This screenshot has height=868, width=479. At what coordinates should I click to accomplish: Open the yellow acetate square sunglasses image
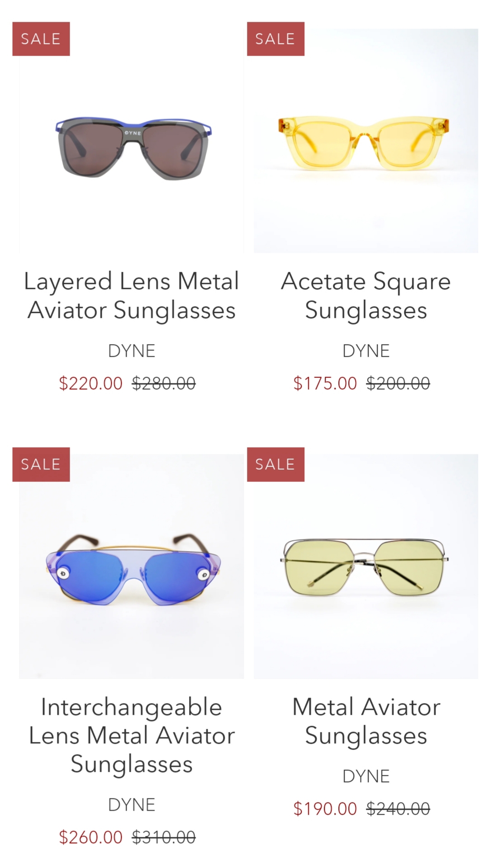click(x=365, y=141)
